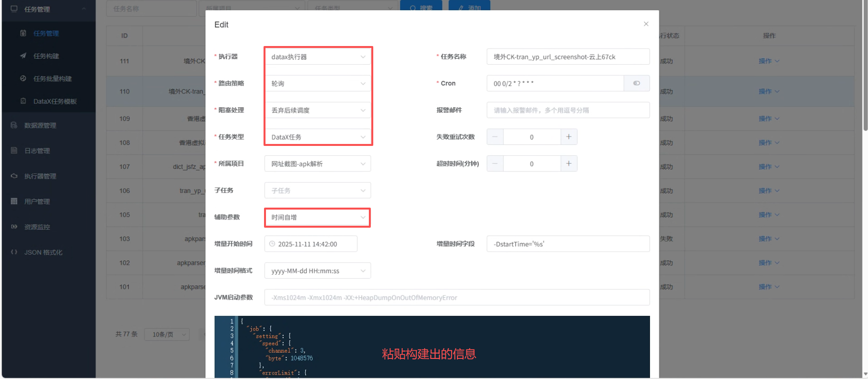Open 日志管理 menu item
868x379 pixels.
(37, 151)
